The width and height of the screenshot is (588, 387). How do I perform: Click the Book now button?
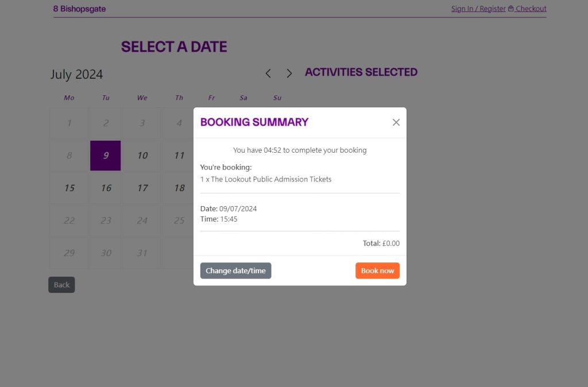tap(377, 270)
